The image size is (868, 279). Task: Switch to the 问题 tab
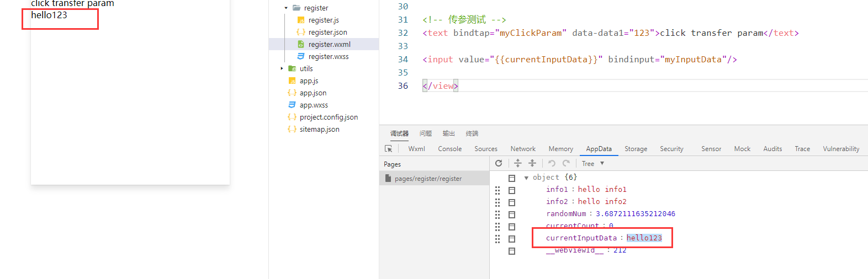(x=426, y=133)
